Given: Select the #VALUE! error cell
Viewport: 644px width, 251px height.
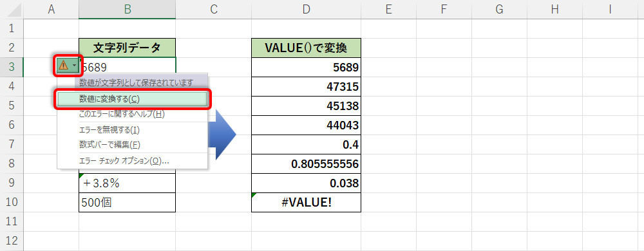Looking at the screenshot, I should [306, 202].
